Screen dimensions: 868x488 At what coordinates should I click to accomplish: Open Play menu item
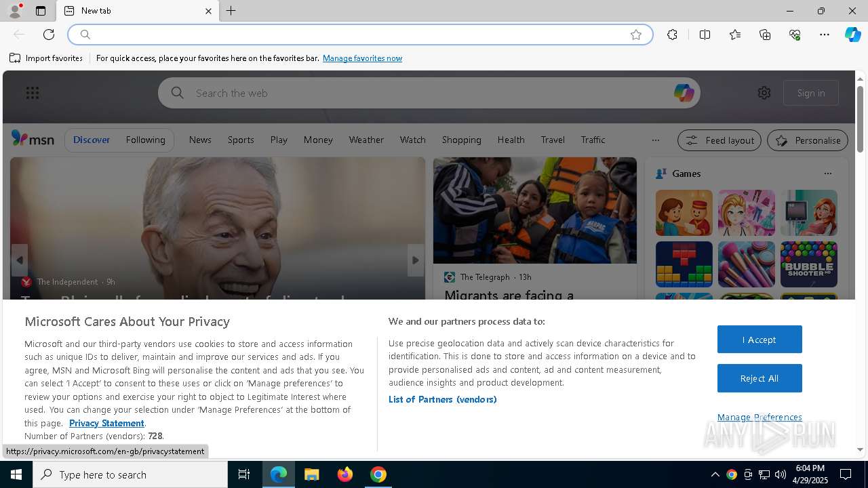pyautogui.click(x=279, y=140)
